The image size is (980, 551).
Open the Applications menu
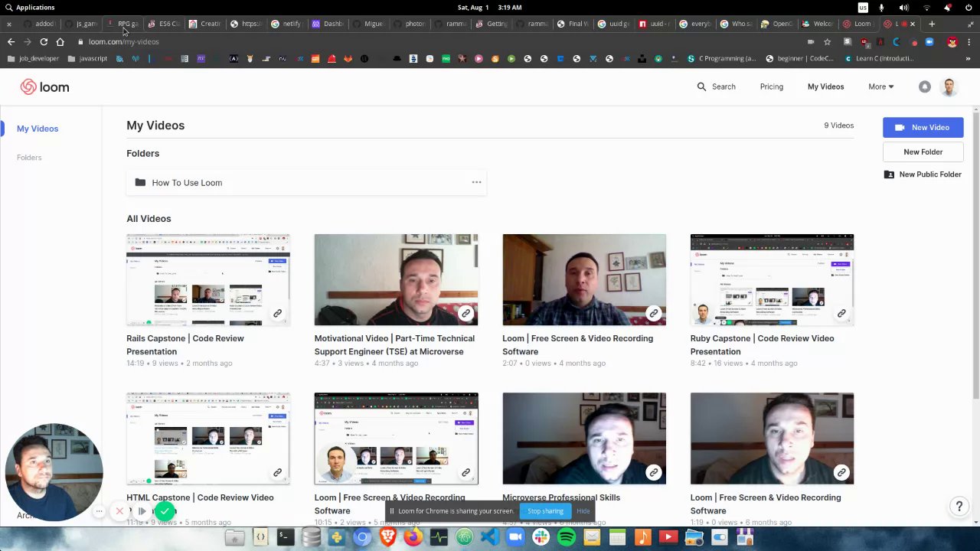click(x=31, y=7)
